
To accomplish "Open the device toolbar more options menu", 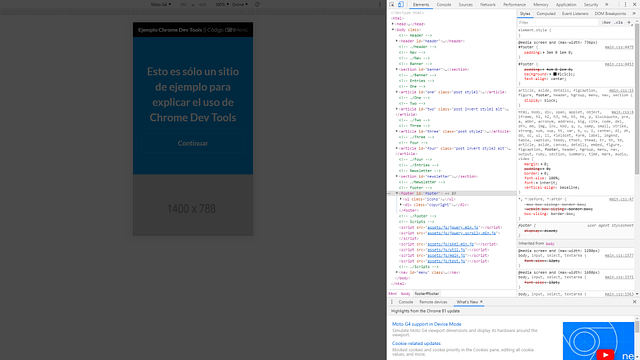I will [x=380, y=4].
